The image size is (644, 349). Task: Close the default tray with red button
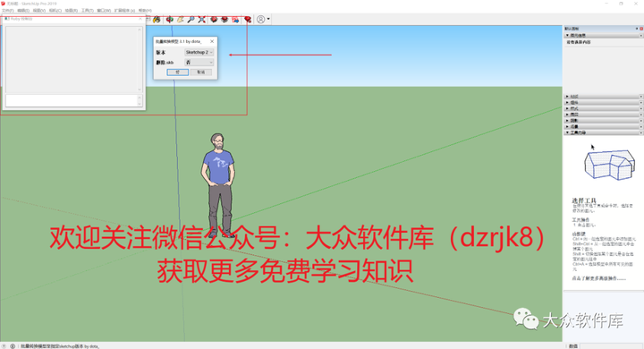pos(641,29)
